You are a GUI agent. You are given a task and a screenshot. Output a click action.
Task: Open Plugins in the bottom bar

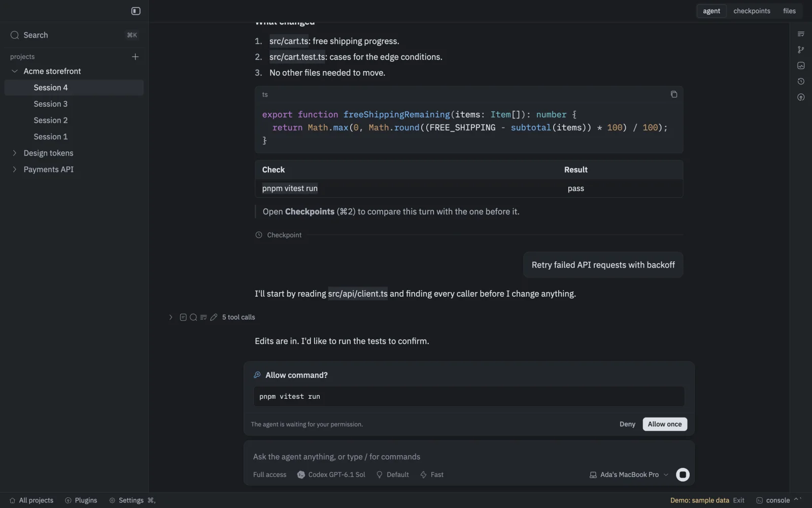pos(81,500)
